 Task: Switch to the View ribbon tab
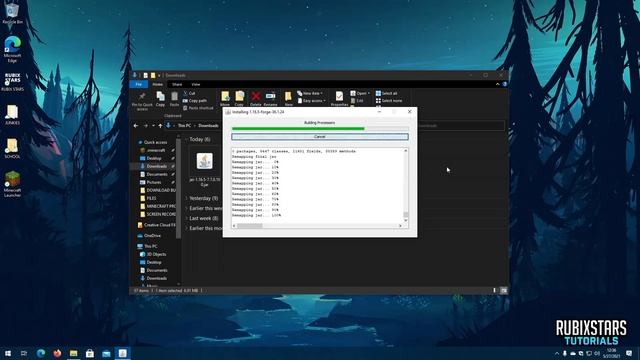196,84
